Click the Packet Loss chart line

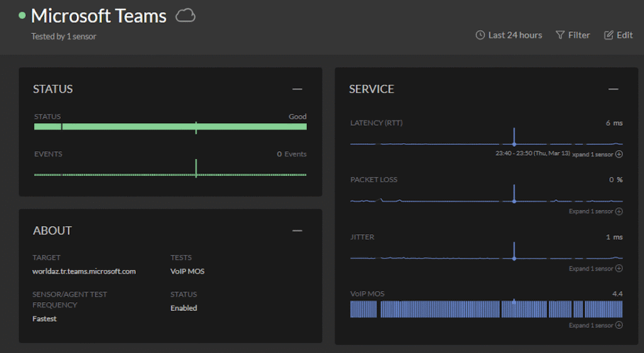click(x=486, y=201)
